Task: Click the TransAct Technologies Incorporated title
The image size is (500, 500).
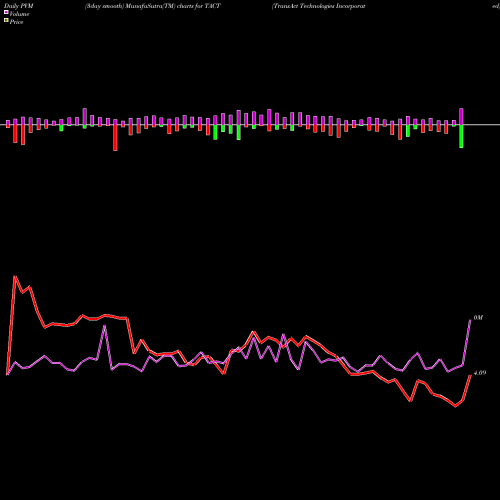Action: 319,6
